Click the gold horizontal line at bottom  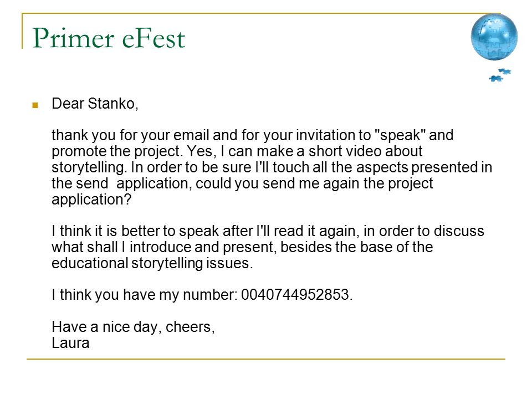pyautogui.click(x=266, y=359)
